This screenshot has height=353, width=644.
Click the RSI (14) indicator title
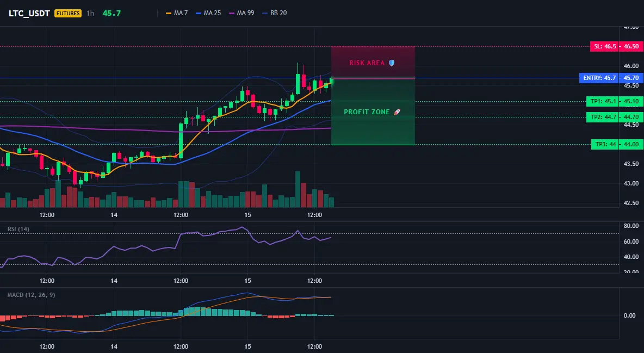[x=18, y=229]
